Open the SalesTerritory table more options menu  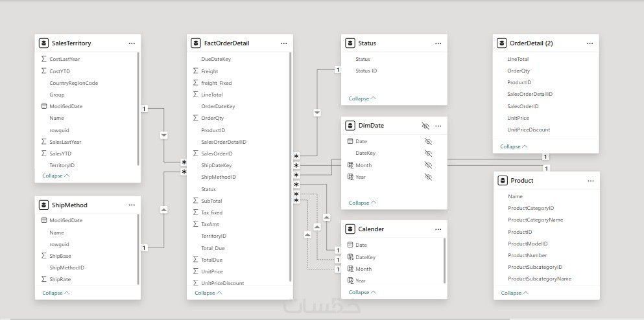point(132,43)
